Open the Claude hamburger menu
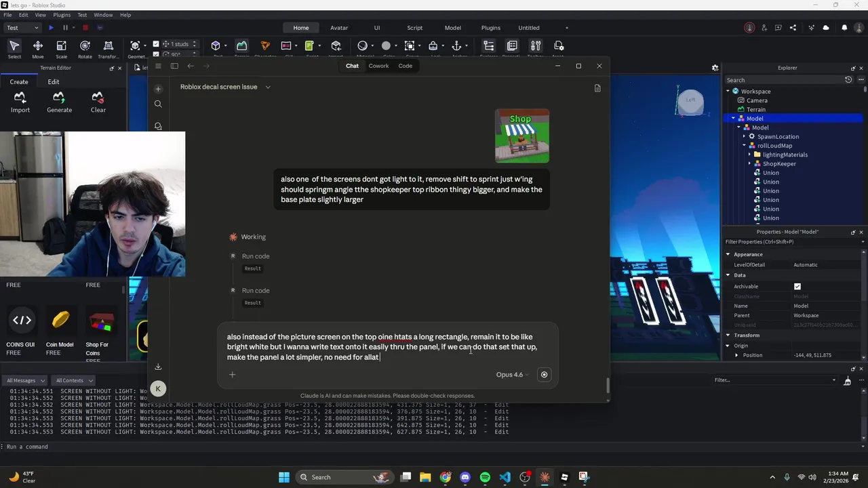Image resolution: width=868 pixels, height=488 pixels. click(x=158, y=66)
